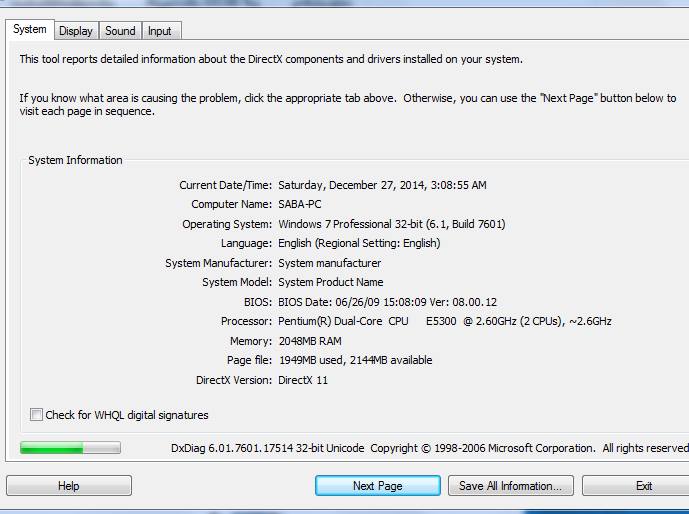Click the 'If you know what area' paragraph
689x514 pixels.
pyautogui.click(x=348, y=104)
